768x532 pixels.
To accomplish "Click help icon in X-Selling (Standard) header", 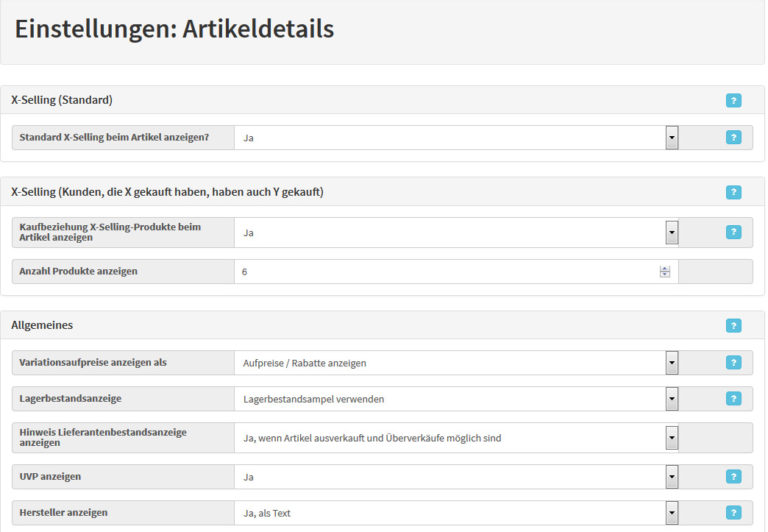I will [x=733, y=100].
